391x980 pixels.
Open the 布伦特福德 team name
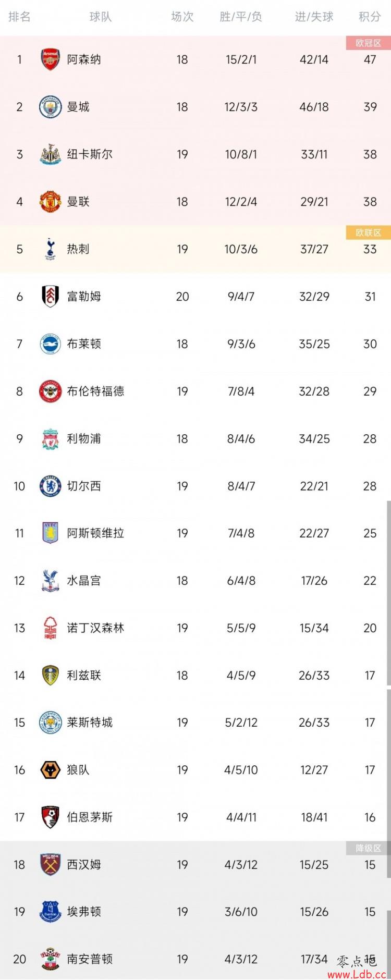pyautogui.click(x=95, y=391)
